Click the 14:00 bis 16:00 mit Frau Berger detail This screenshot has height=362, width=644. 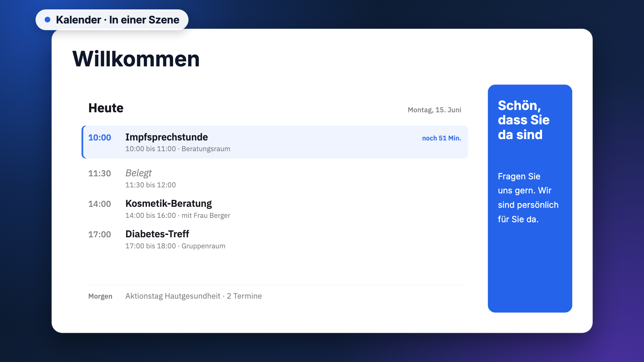178,216
